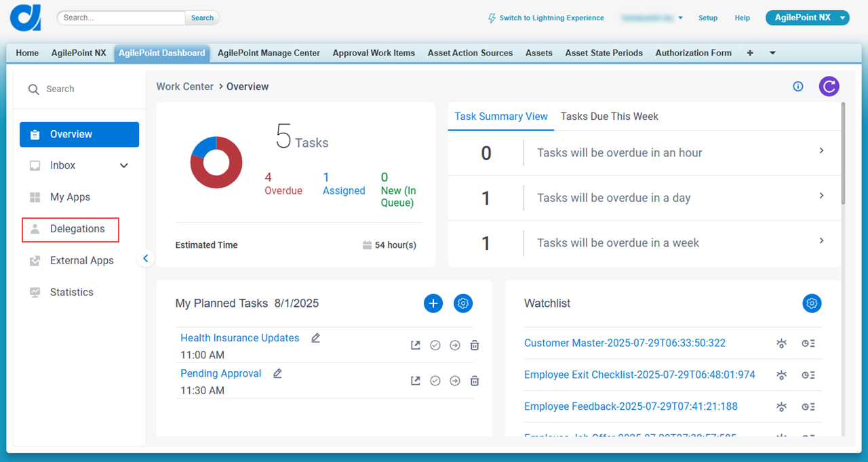Click the sidebar search magnifier icon
This screenshot has width=868, height=462.
point(33,89)
